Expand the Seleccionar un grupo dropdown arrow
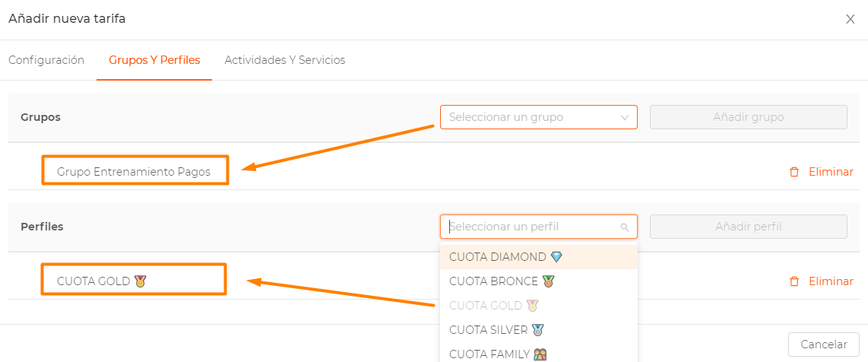Viewport: 868px width, 362px height. tap(625, 117)
